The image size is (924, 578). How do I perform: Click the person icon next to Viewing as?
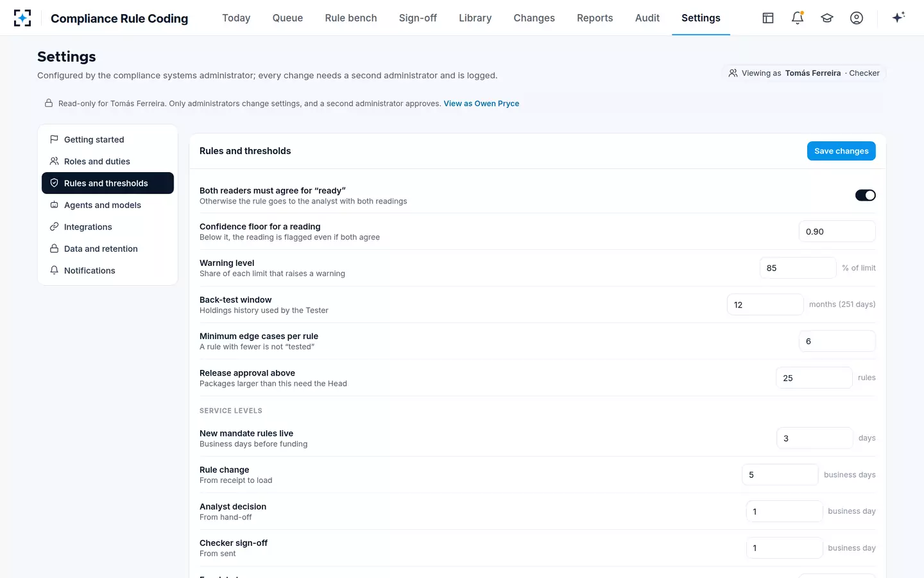[733, 73]
